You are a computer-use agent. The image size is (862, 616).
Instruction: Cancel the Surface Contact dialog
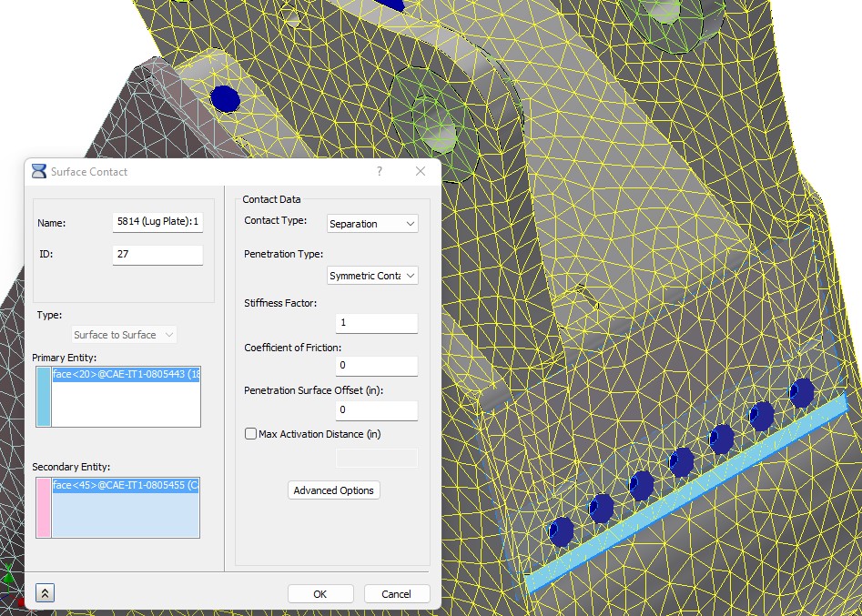397,593
